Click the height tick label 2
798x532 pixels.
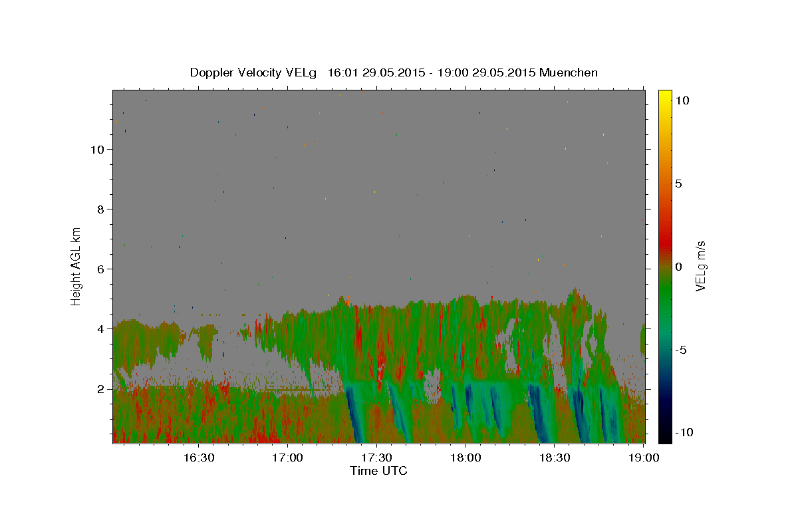pyautogui.click(x=100, y=389)
